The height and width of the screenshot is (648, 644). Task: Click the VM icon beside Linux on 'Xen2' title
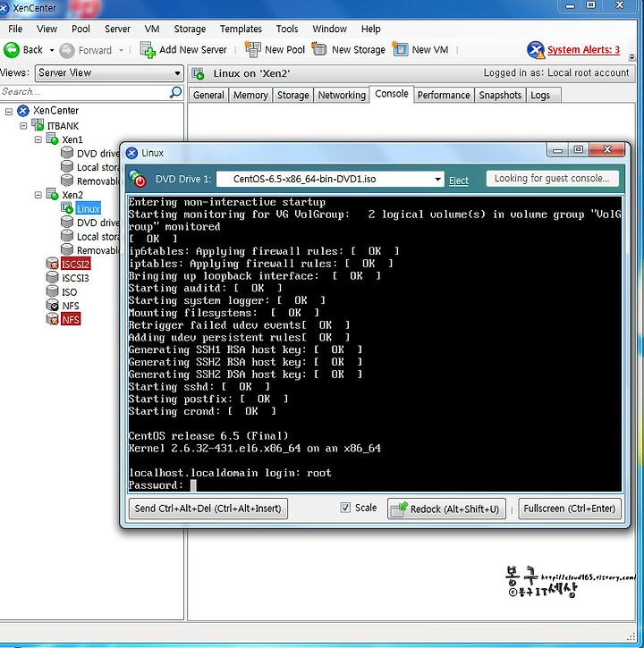click(199, 74)
